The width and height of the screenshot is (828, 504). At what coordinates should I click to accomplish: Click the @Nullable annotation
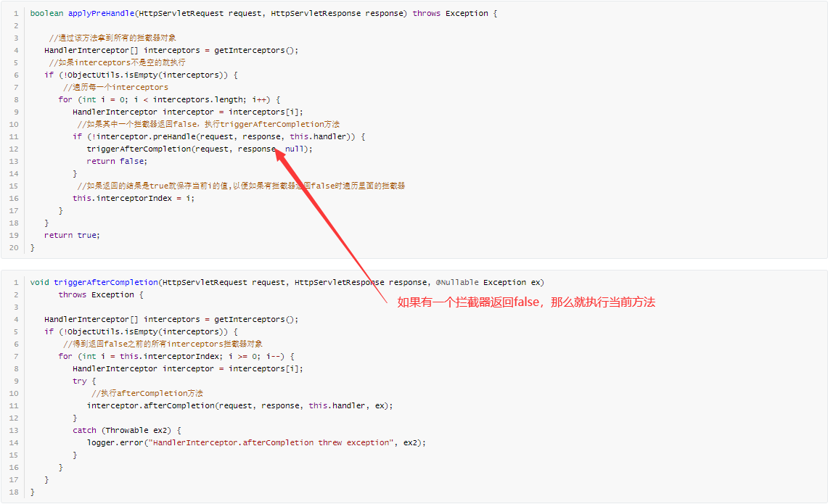(x=457, y=282)
